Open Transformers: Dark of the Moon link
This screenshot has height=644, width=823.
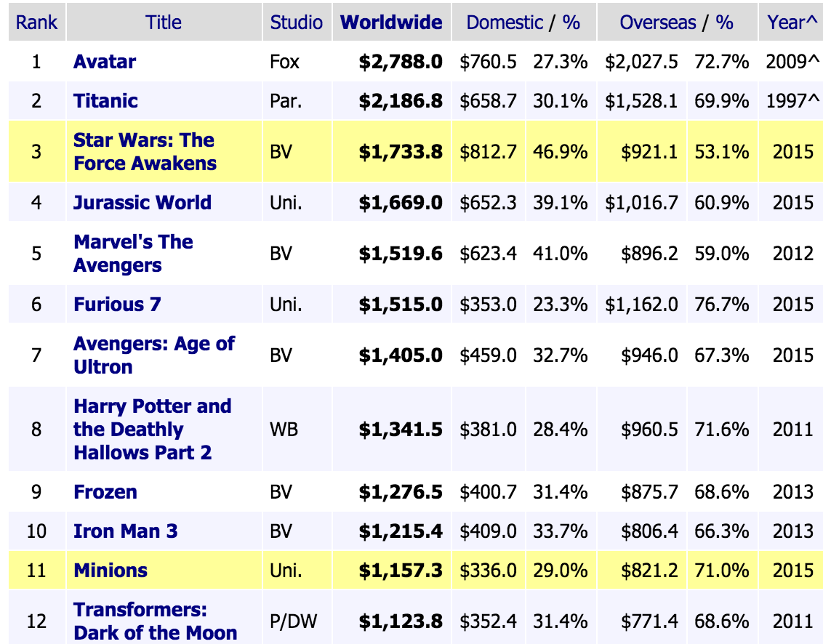(155, 621)
